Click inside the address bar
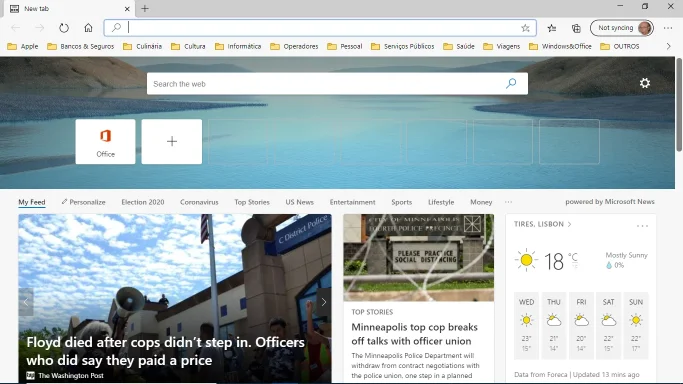 320,28
